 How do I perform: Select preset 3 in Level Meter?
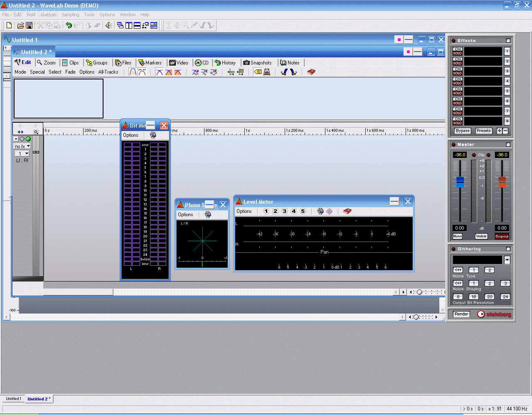[285, 211]
